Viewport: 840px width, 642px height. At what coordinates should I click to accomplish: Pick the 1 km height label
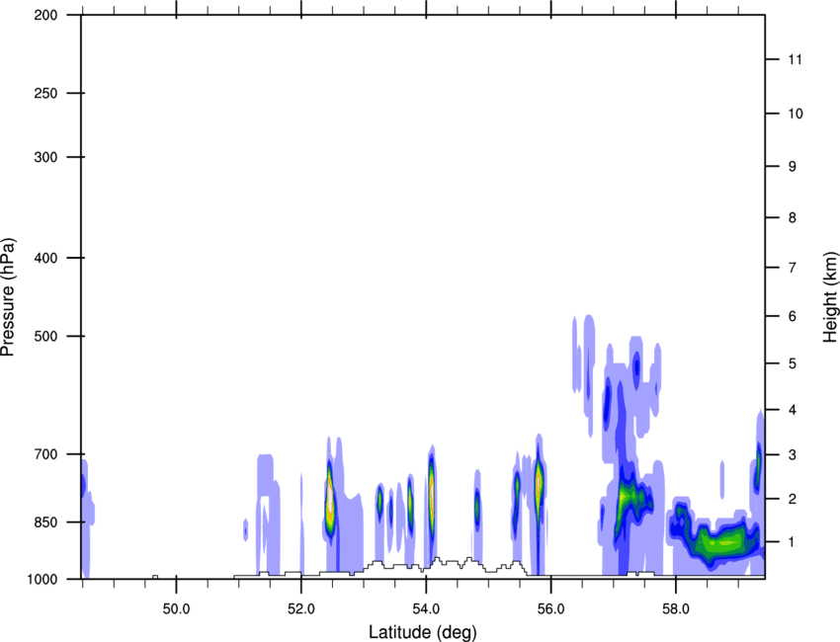793,542
